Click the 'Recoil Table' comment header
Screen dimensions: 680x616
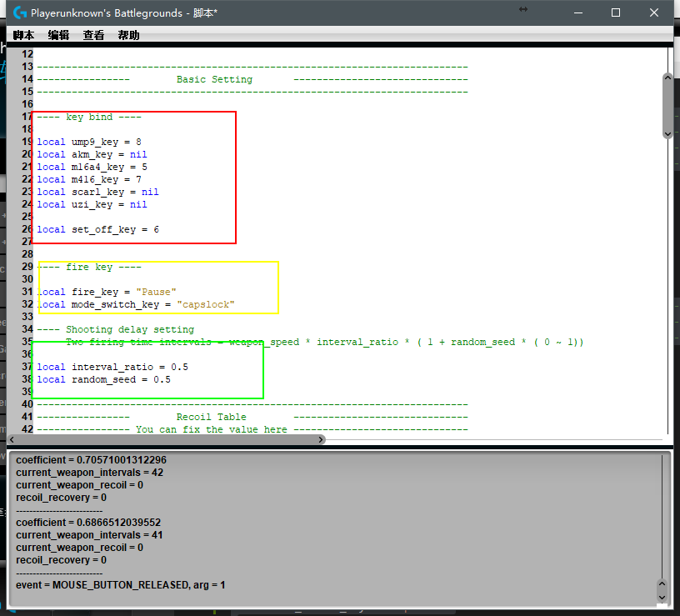click(x=211, y=417)
